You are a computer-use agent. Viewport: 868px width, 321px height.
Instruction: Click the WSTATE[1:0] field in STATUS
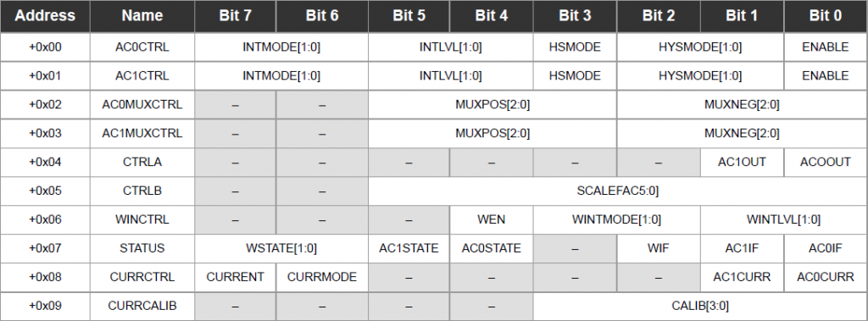(x=281, y=248)
